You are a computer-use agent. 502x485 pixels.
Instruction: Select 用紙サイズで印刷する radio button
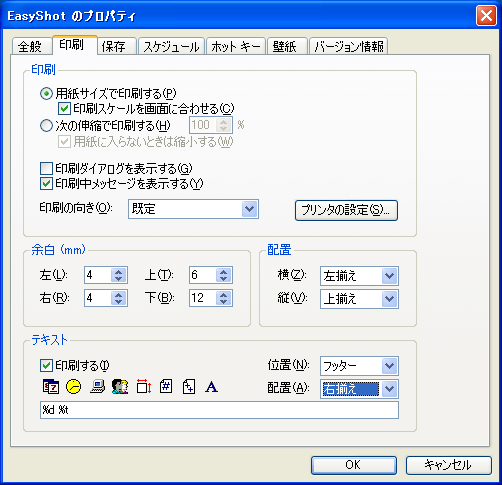tap(46, 94)
